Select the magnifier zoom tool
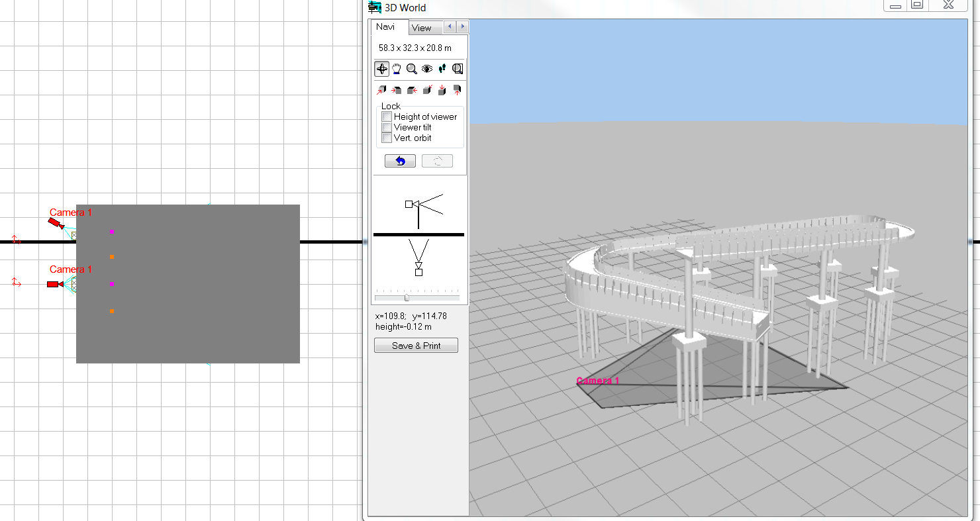Image resolution: width=980 pixels, height=521 pixels. 412,69
